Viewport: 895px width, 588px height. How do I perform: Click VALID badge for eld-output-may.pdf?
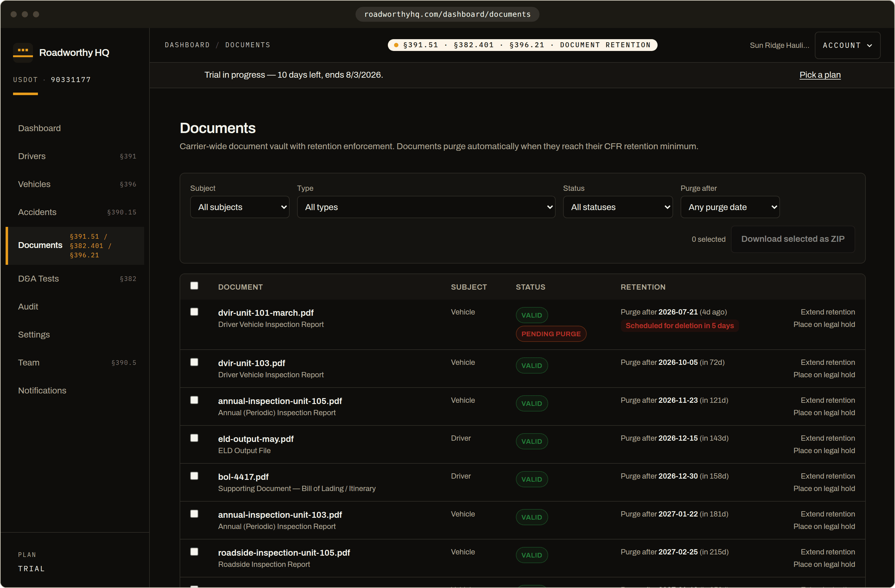[x=531, y=441]
